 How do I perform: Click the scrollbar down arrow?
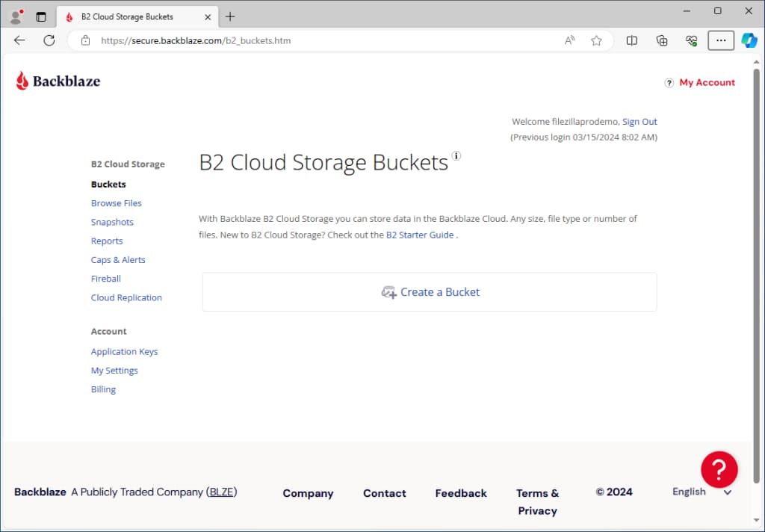756,520
